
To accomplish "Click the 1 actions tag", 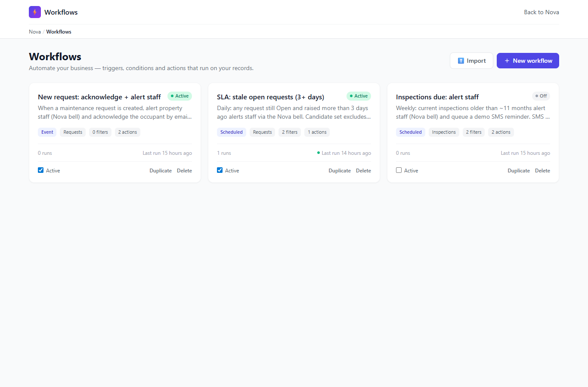I will click(x=317, y=132).
